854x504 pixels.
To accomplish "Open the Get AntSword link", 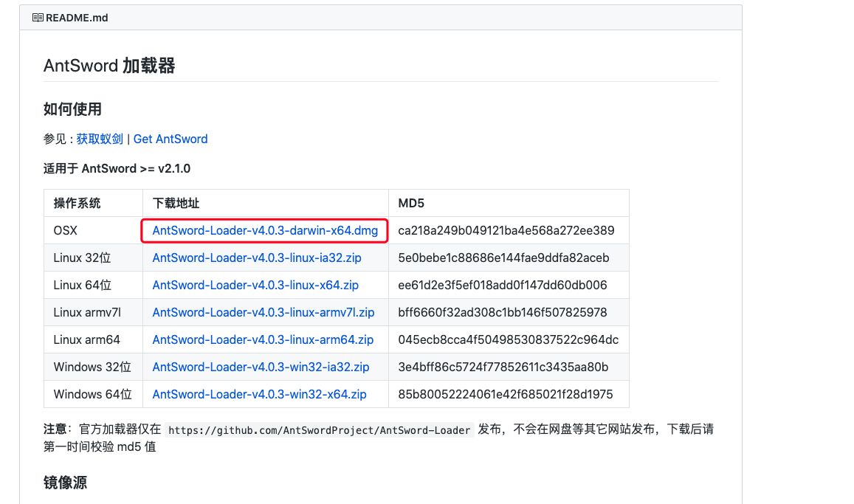I will (171, 139).
